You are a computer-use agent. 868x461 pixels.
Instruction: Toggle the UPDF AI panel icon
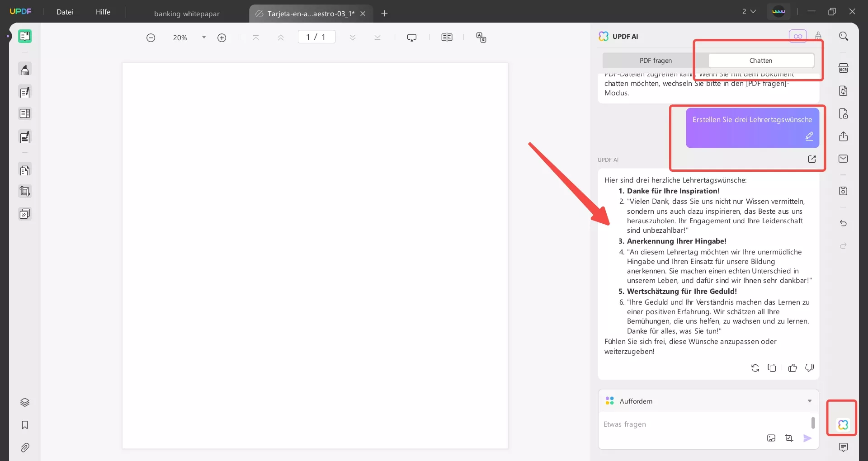click(x=843, y=425)
